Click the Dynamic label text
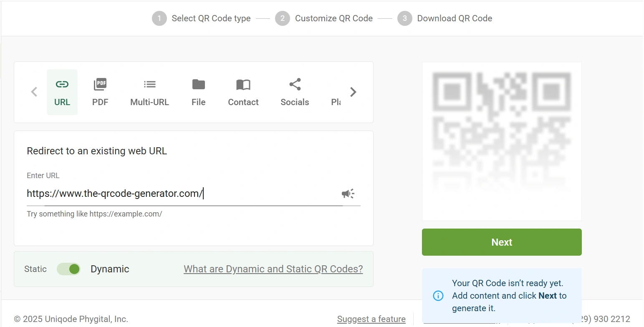The height and width of the screenshot is (327, 644). [110, 269]
